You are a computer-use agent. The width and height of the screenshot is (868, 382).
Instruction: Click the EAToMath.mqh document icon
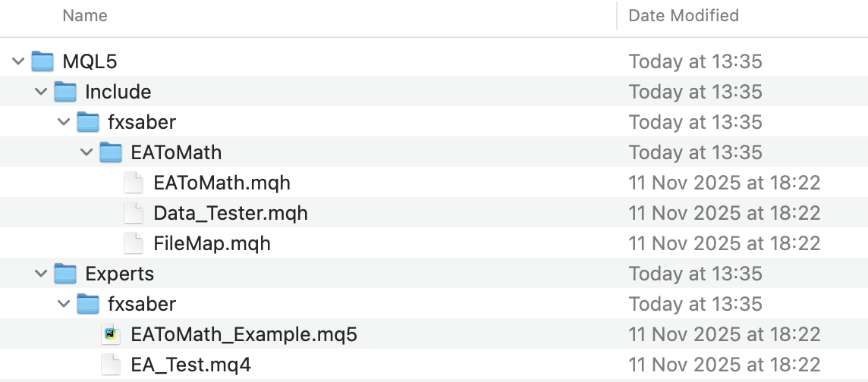134,183
